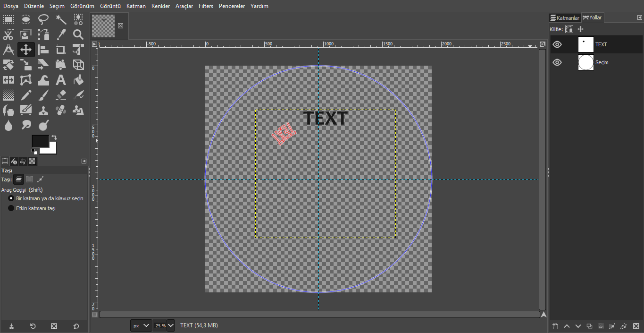Choose the Paintbrush tool
The width and height of the screenshot is (644, 333).
click(x=43, y=95)
